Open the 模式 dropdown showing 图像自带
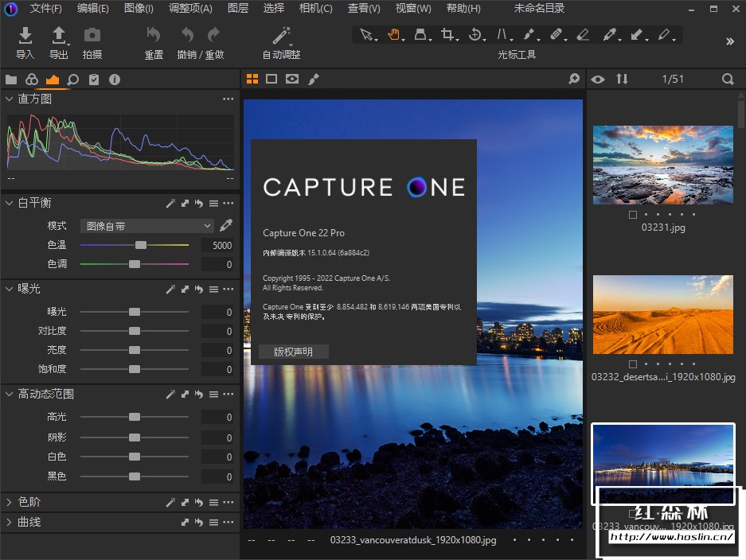This screenshot has height=560, width=746. [x=148, y=226]
